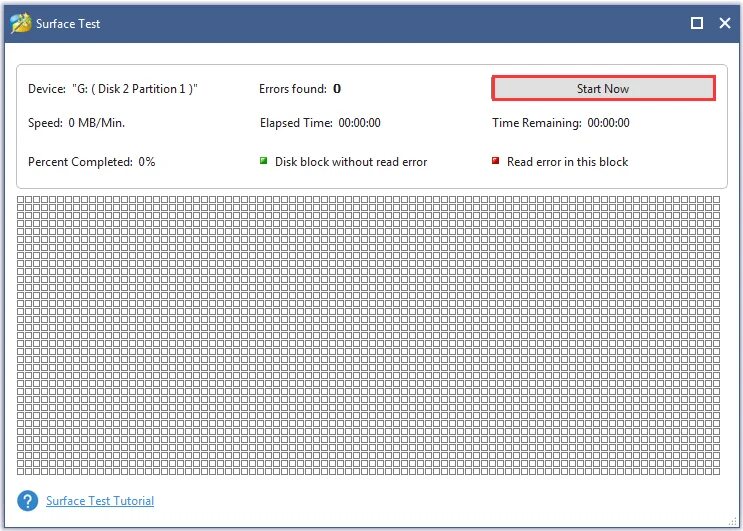The height and width of the screenshot is (531, 743).
Task: Maximize the Surface Test window
Action: pyautogui.click(x=697, y=23)
